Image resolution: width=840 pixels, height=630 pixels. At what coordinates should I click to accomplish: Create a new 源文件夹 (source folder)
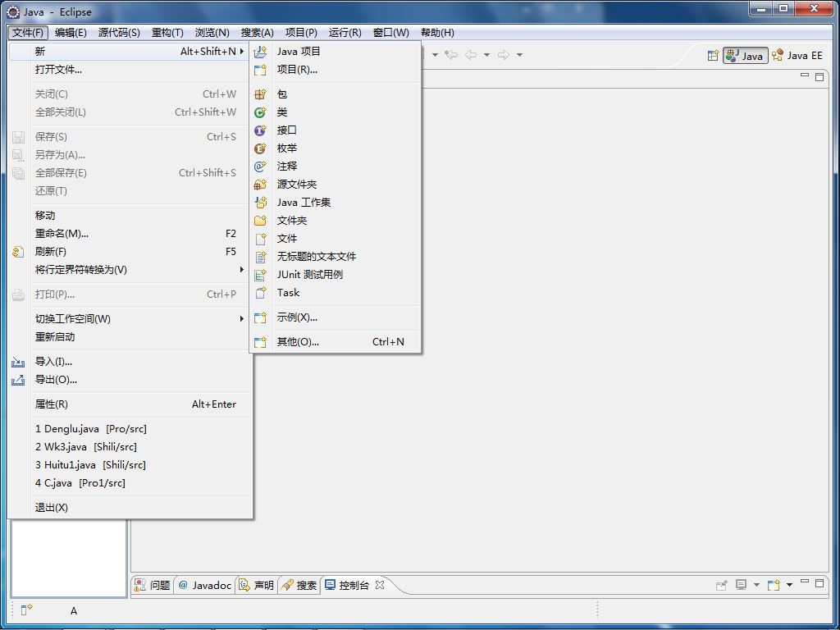pos(336,185)
